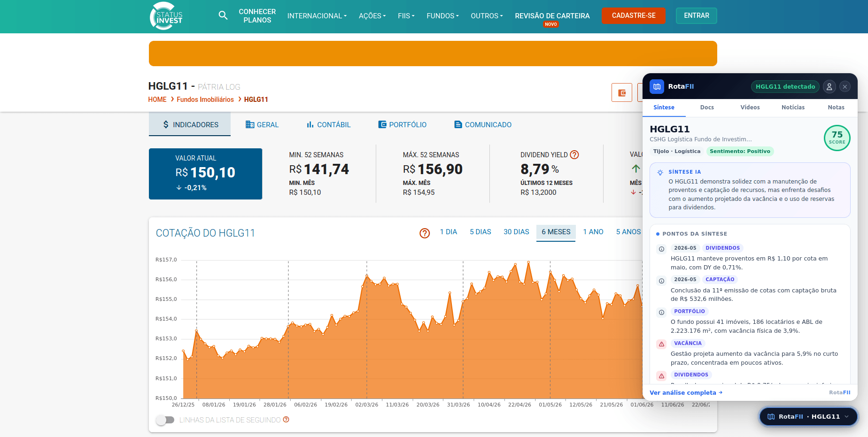Click help icon next to Linhas da lista de seguindo
Image resolution: width=868 pixels, height=437 pixels.
286,420
